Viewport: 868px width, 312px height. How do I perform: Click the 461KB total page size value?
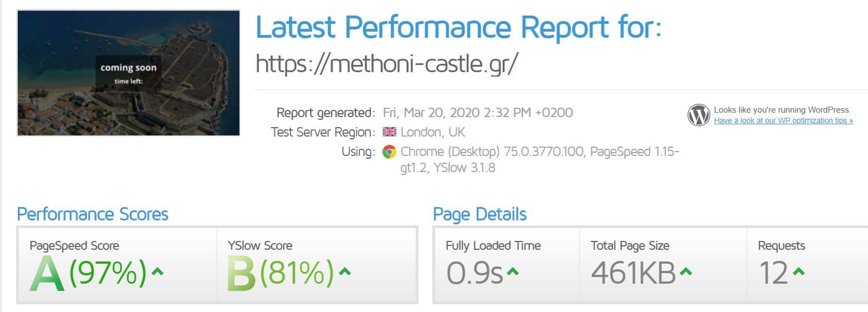click(633, 273)
